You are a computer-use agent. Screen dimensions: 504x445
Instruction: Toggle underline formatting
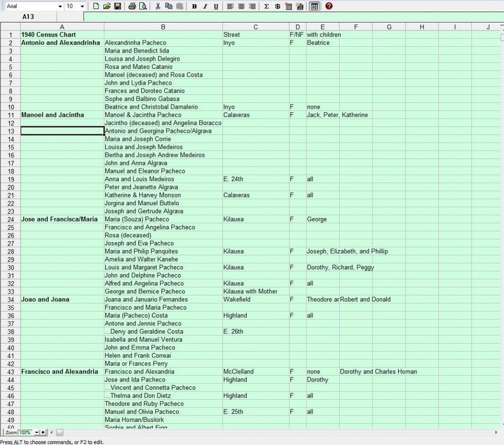(216, 6)
